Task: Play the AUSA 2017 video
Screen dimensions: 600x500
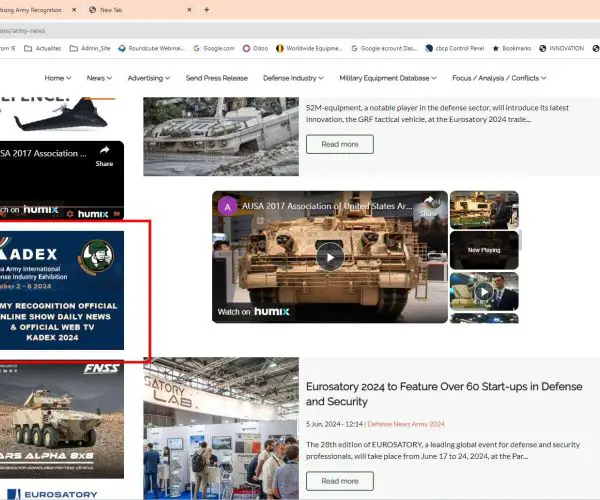Action: 329,257
